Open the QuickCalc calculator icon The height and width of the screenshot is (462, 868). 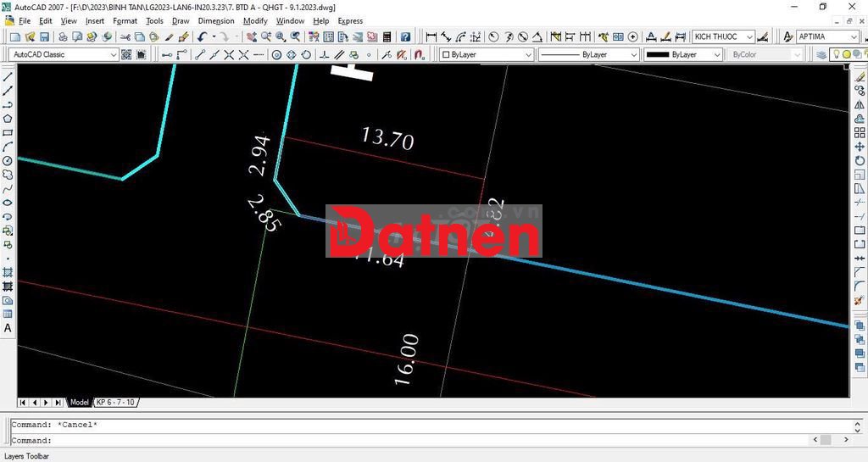point(387,37)
